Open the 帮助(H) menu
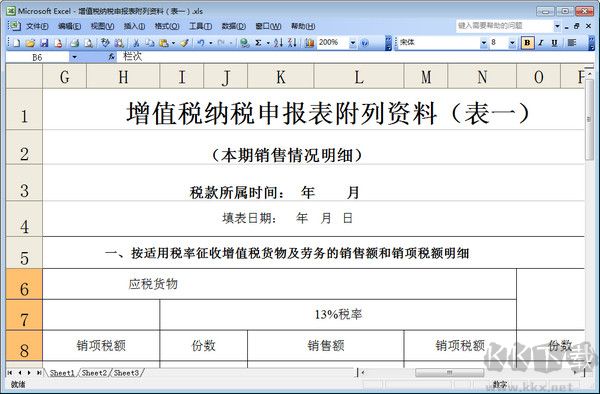This screenshot has height=394, width=600. (x=303, y=26)
